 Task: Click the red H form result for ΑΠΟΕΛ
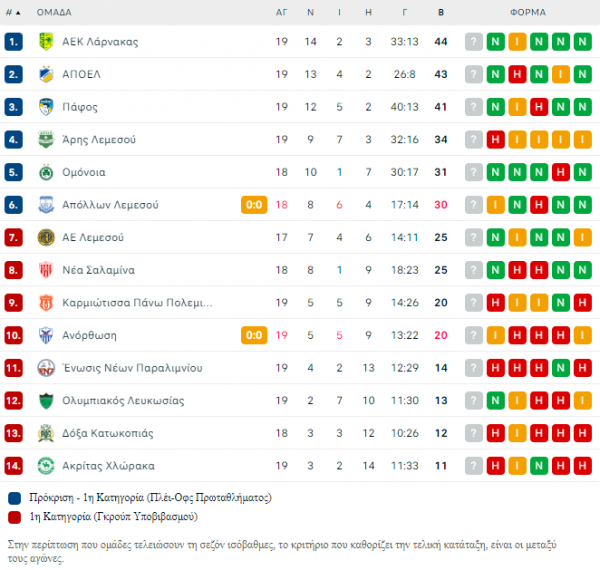coord(517,74)
